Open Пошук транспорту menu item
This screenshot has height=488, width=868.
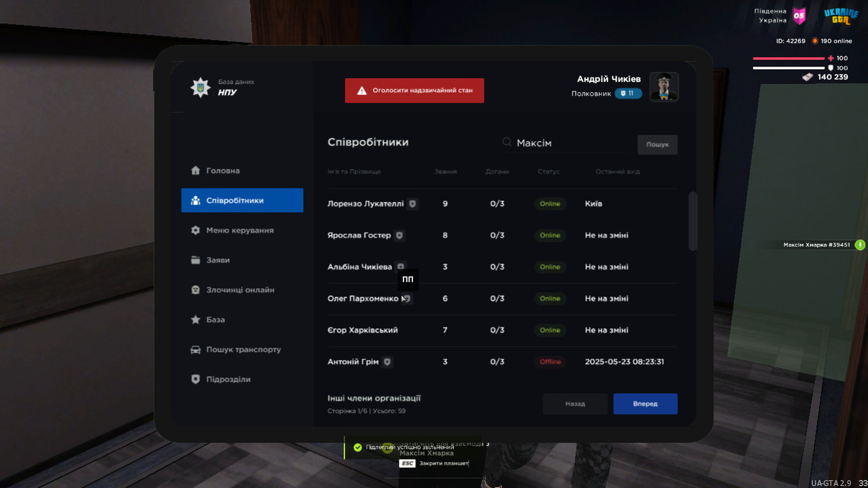click(x=242, y=350)
